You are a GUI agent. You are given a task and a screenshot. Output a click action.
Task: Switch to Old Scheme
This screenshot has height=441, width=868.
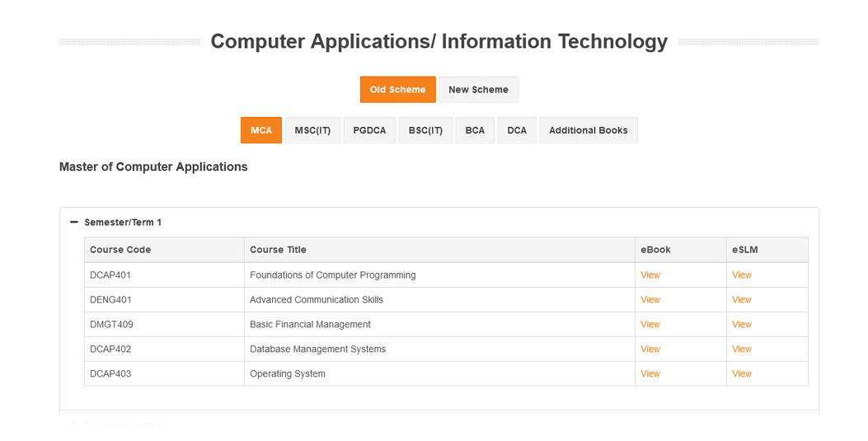point(397,90)
